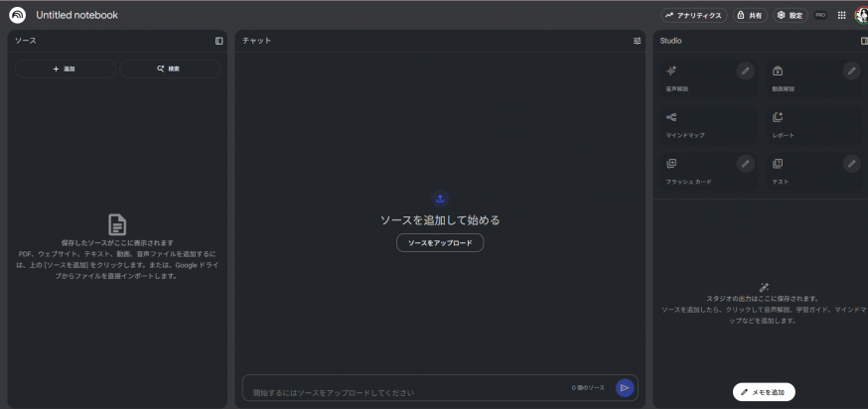Click upload icon above ソースを追加して始める

(x=440, y=199)
